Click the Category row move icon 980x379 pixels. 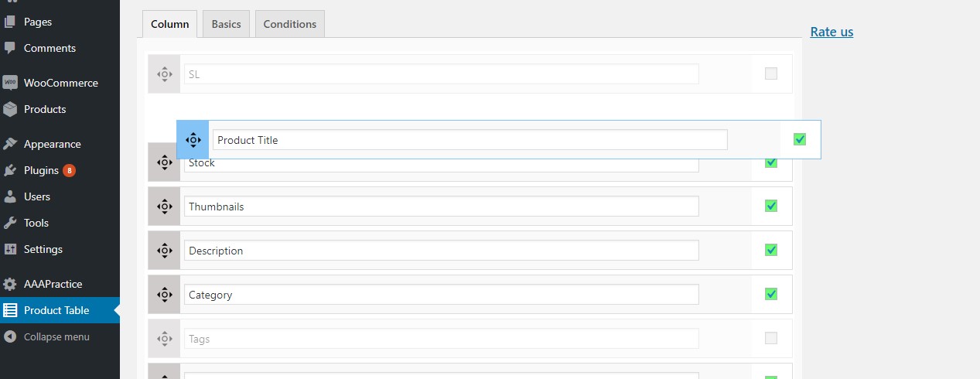(x=164, y=295)
